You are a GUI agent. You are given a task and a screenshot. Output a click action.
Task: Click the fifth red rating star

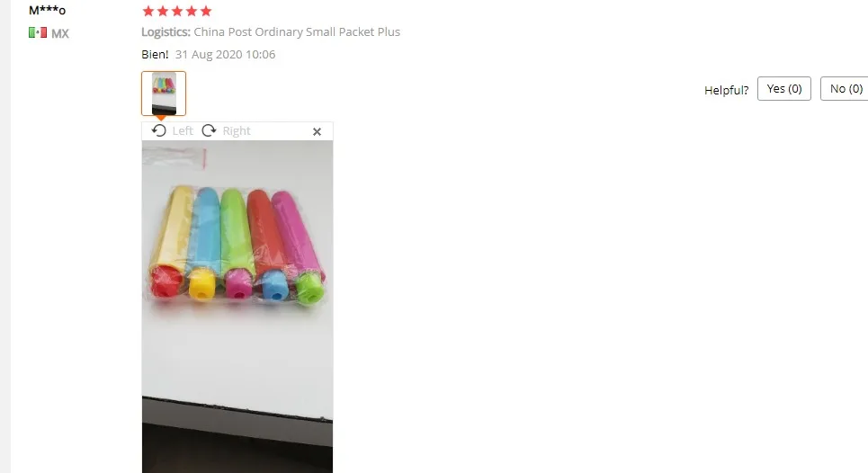click(206, 11)
